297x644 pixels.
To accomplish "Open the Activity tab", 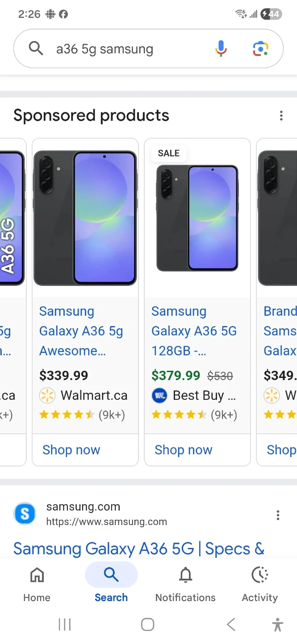I will [259, 583].
